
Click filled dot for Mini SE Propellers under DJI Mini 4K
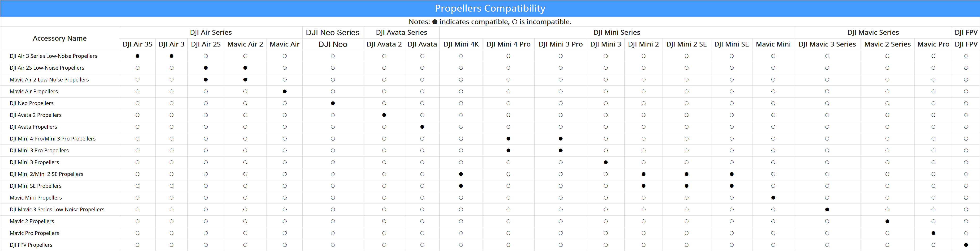tap(461, 186)
